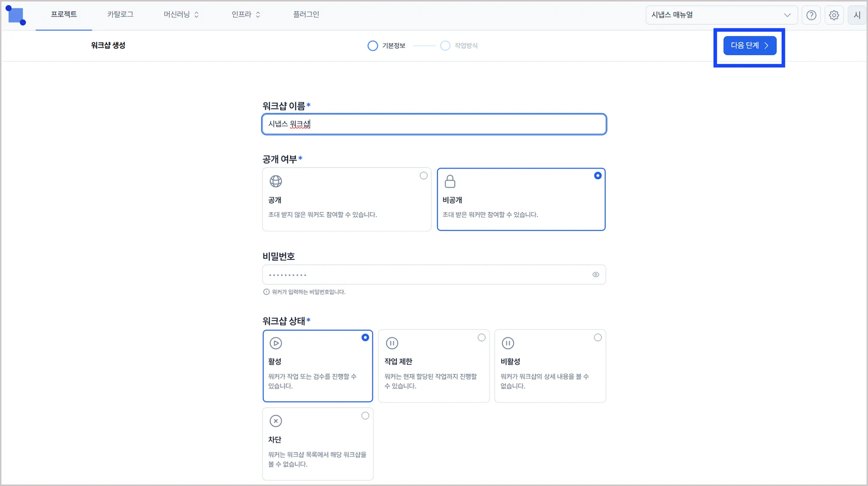Click the globe icon in 공개 card
Image resolution: width=868 pixels, height=486 pixels.
point(276,181)
